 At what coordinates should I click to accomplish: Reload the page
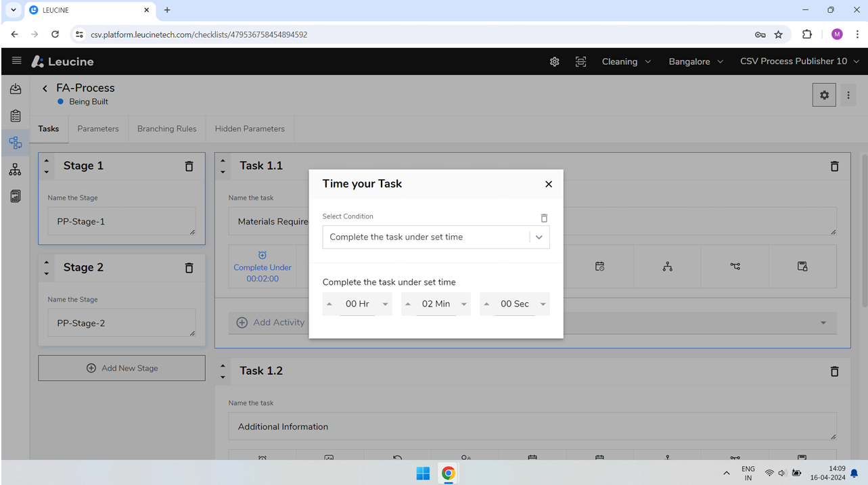point(55,34)
